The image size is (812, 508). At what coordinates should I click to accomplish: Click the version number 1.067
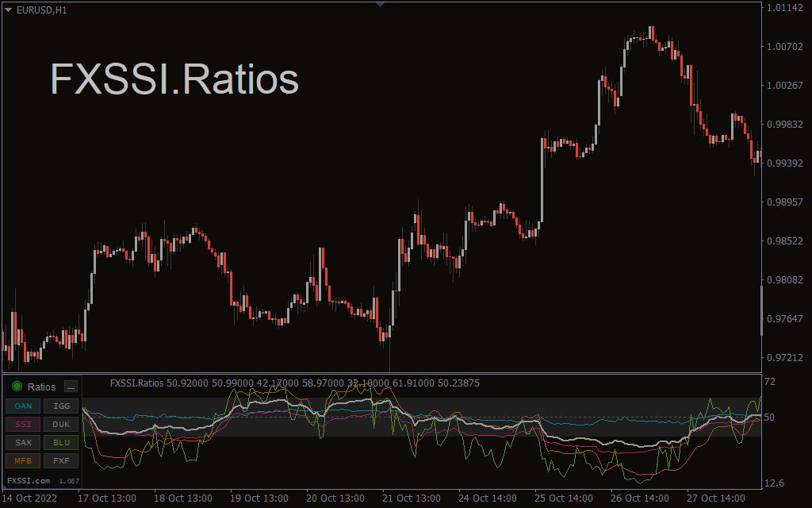click(x=69, y=481)
